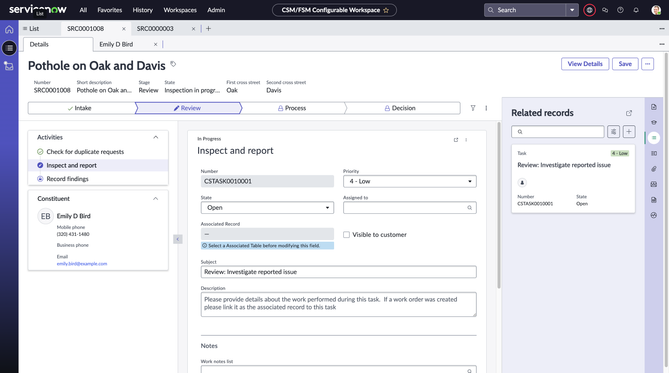Screen dimensions: 669x373
Task: Open the emily.bird@example.com email link
Action: click(82, 264)
